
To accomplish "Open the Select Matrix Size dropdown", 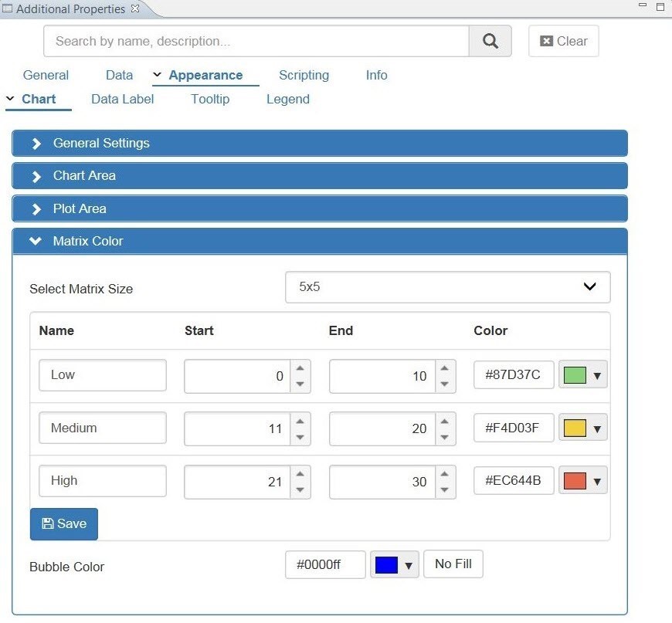I will coord(447,287).
